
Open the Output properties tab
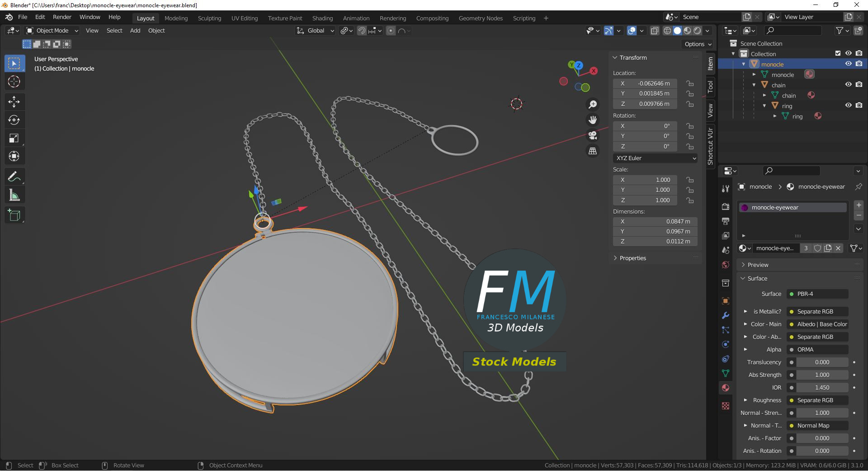(726, 221)
